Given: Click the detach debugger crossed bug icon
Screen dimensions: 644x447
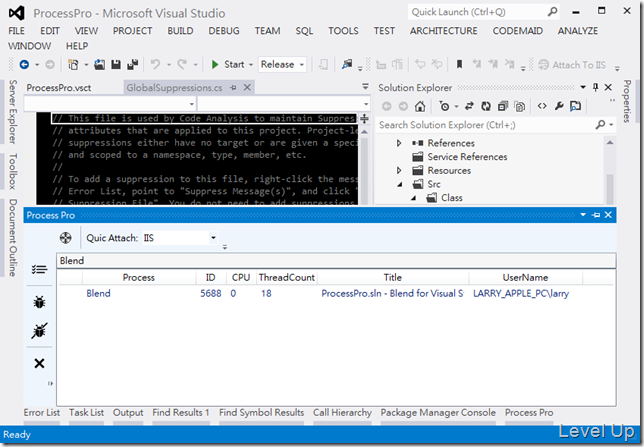Looking at the screenshot, I should [x=39, y=331].
